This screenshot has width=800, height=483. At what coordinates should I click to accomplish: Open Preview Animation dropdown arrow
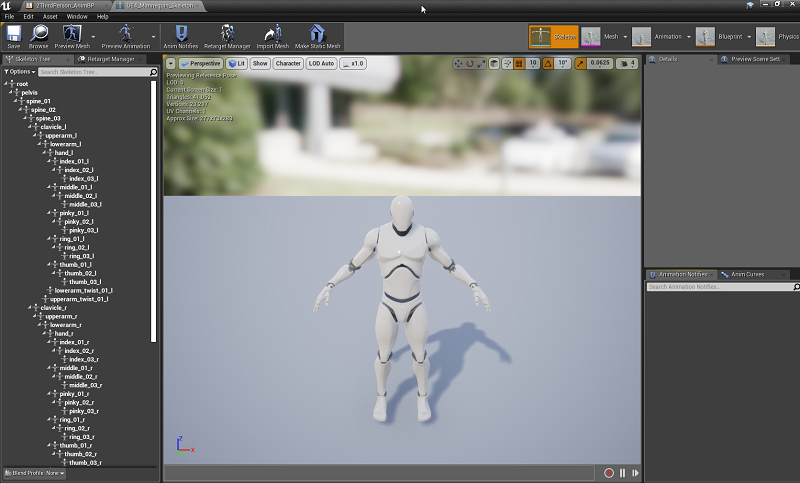click(x=154, y=37)
